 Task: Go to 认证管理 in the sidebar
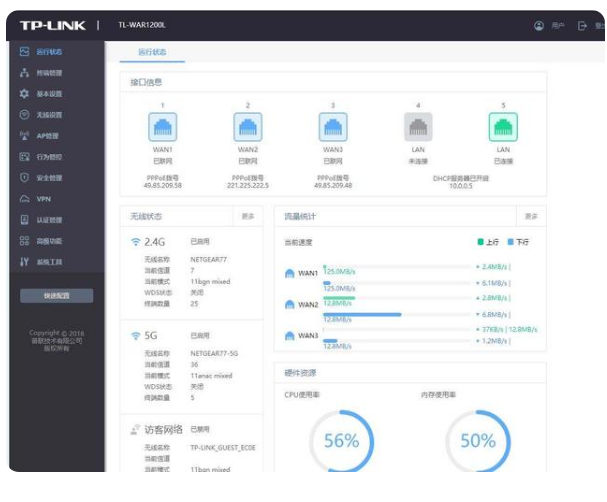pyautogui.click(x=48, y=220)
